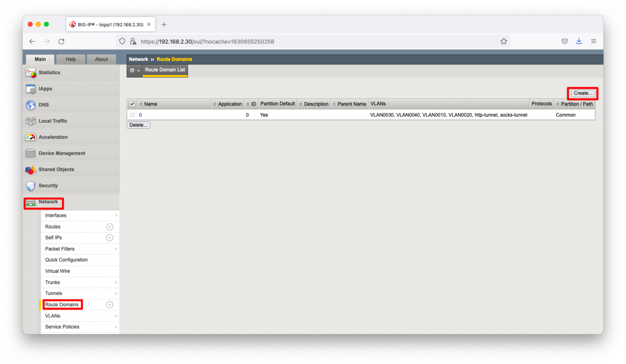Check the checkbox for route domain 0
The width and height of the screenshot is (626, 364).
[132, 115]
